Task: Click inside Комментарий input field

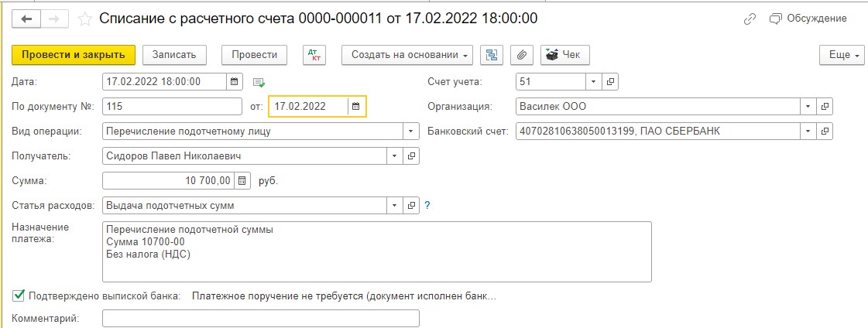Action: (x=261, y=319)
